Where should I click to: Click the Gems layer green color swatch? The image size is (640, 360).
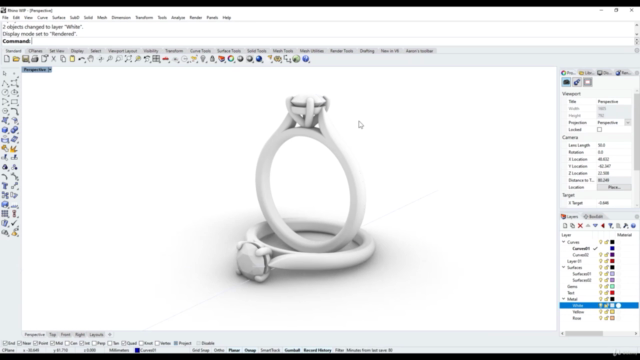pyautogui.click(x=612, y=287)
